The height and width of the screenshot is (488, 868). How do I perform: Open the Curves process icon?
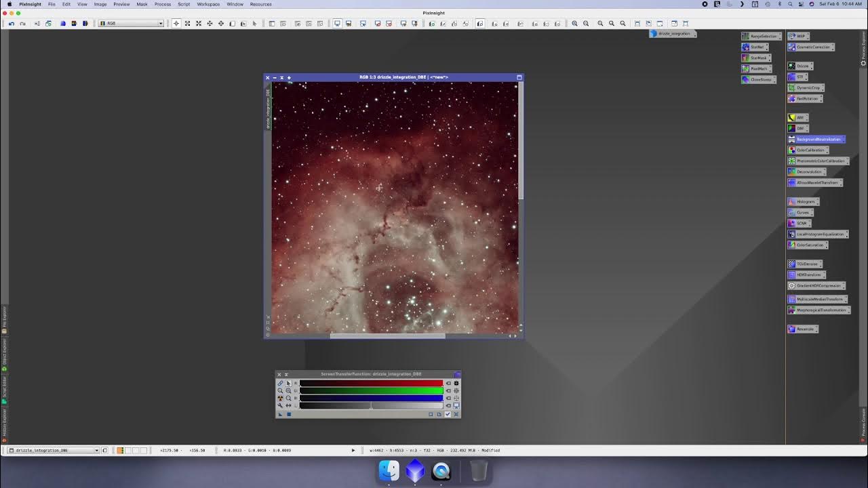point(800,212)
